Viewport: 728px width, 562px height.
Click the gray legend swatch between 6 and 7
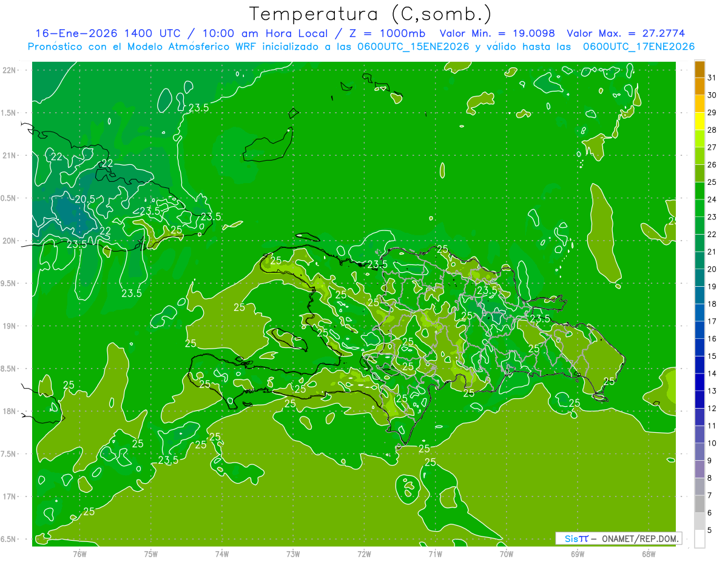(x=699, y=504)
